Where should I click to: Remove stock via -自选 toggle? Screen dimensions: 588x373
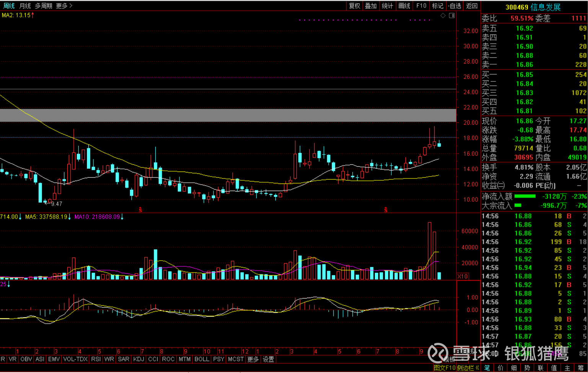tap(454, 6)
